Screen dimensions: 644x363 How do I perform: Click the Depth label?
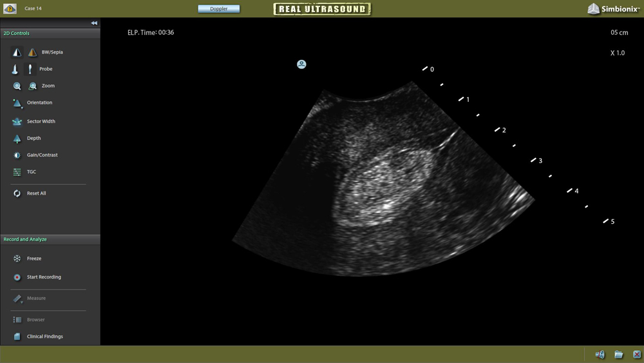[x=33, y=138]
